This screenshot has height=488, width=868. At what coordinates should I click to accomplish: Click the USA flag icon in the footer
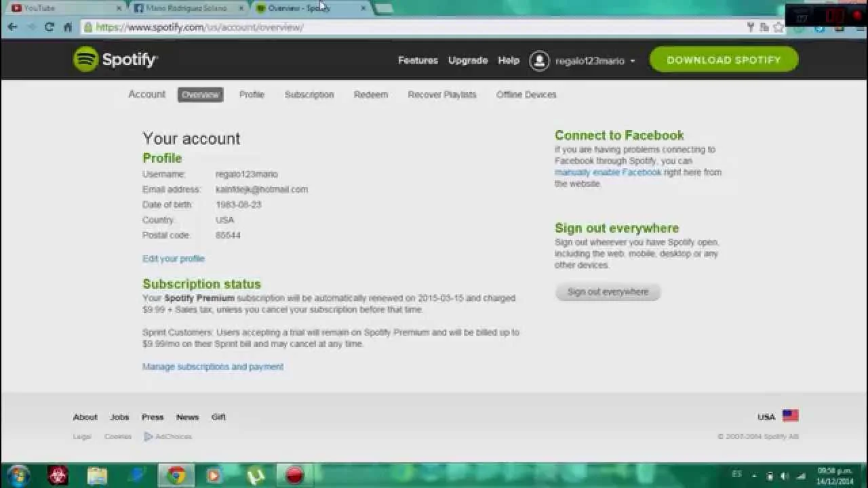coord(790,416)
